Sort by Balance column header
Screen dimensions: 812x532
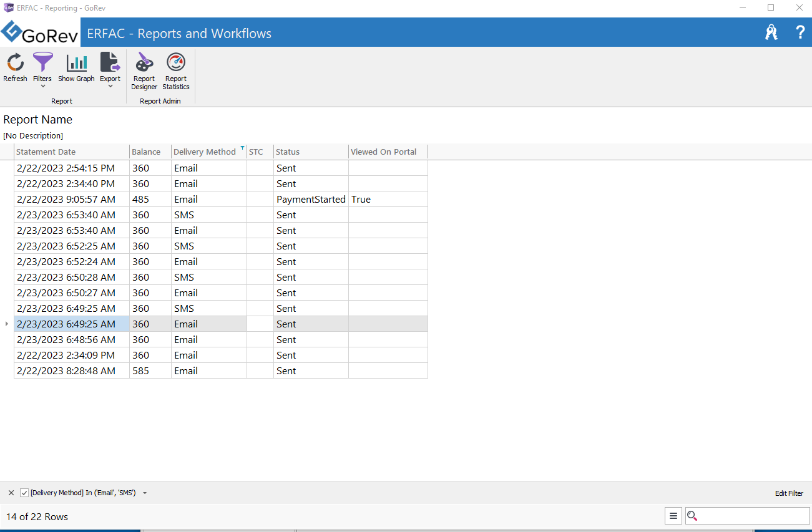150,152
